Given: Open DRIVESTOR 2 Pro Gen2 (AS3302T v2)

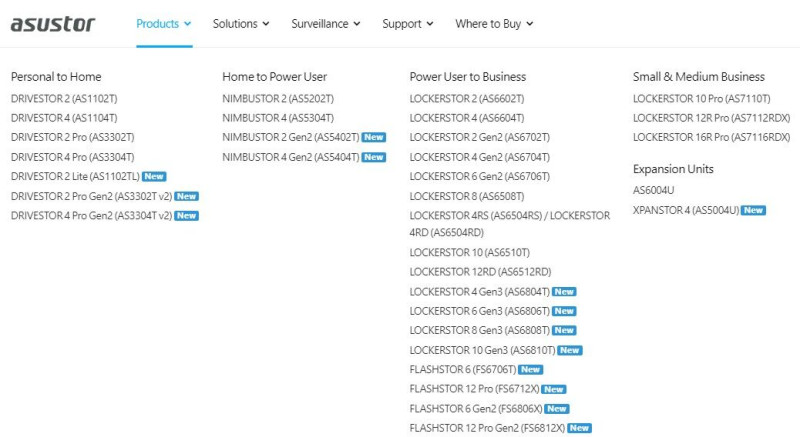Looking at the screenshot, I should (91, 196).
